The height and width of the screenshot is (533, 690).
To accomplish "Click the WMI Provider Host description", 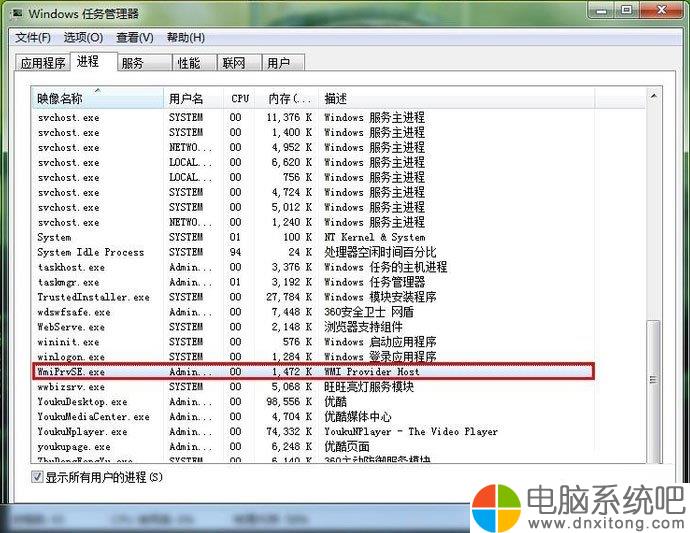I will click(x=372, y=372).
